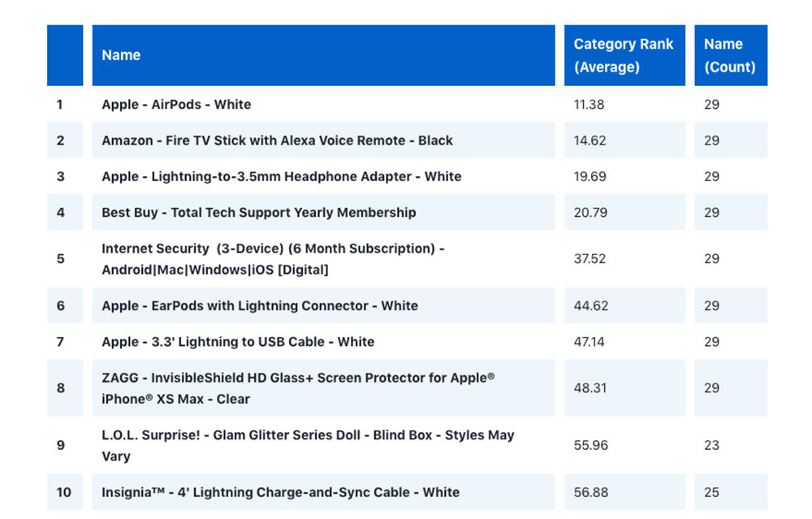
Task: Select the Insignia Lightning Charge-and-Sync Cable row
Action: coord(280,492)
